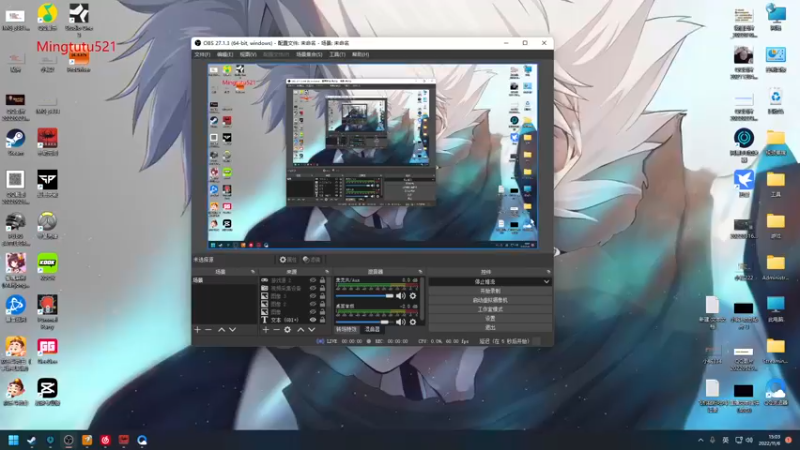Open source properties gear under sources list
This screenshot has width=800, height=450.
pyautogui.click(x=287, y=330)
